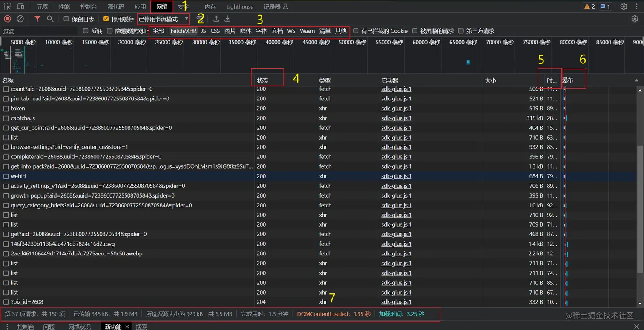Filter requests by Wasm

307,31
